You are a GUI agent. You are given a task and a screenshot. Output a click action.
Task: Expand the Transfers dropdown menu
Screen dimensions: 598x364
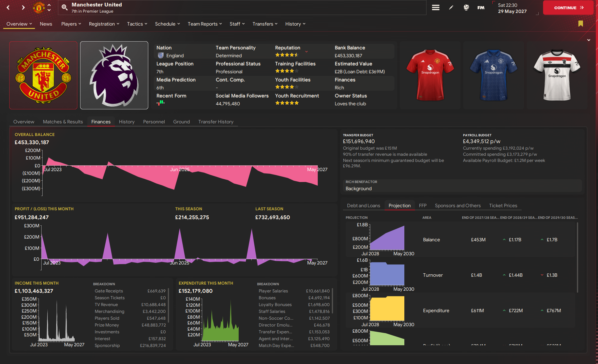point(265,24)
